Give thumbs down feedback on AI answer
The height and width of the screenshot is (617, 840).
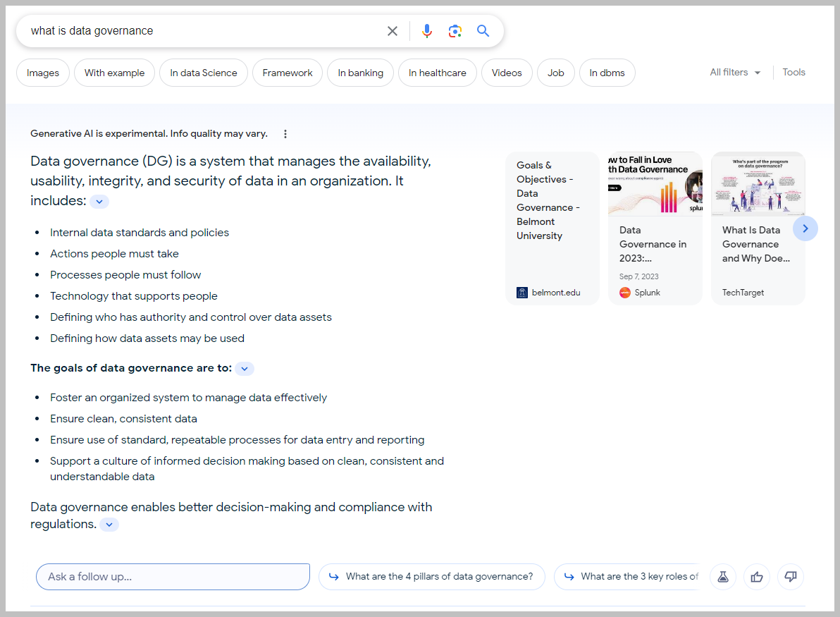[x=790, y=577]
